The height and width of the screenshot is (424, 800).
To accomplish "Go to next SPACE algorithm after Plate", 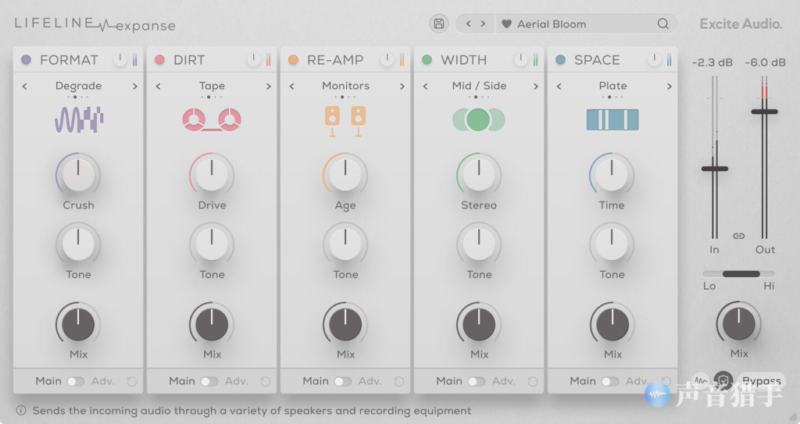I will coord(669,86).
